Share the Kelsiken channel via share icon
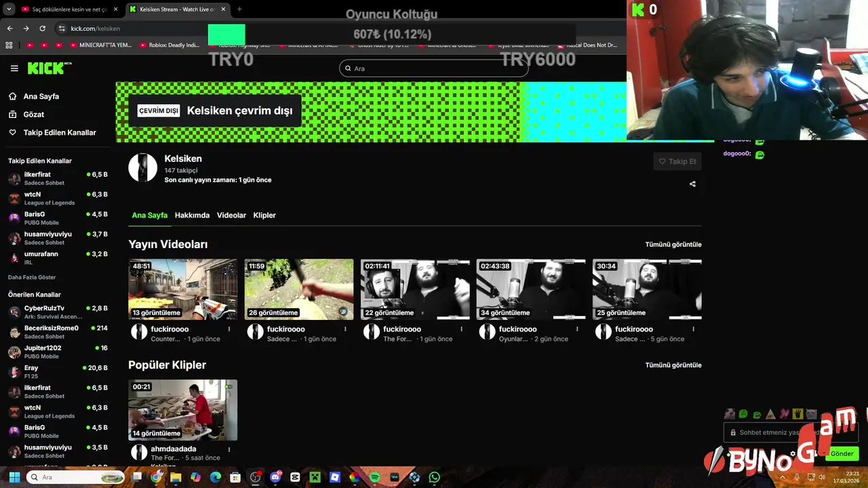 click(692, 184)
